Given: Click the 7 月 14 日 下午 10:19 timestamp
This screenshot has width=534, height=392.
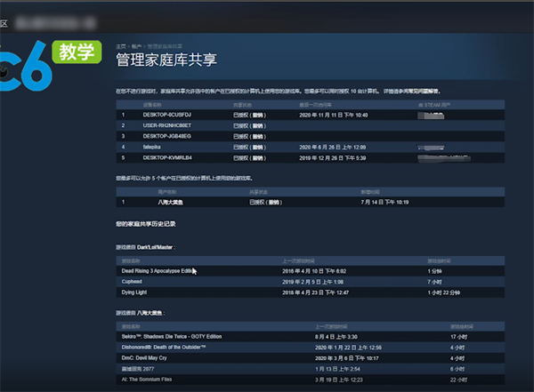Looking at the screenshot, I should click(384, 203).
